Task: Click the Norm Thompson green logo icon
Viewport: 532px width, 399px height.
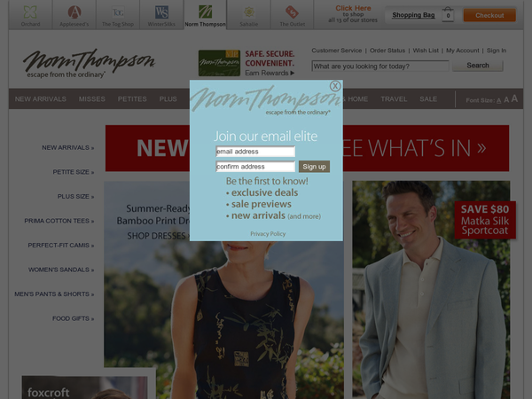Action: pyautogui.click(x=205, y=12)
